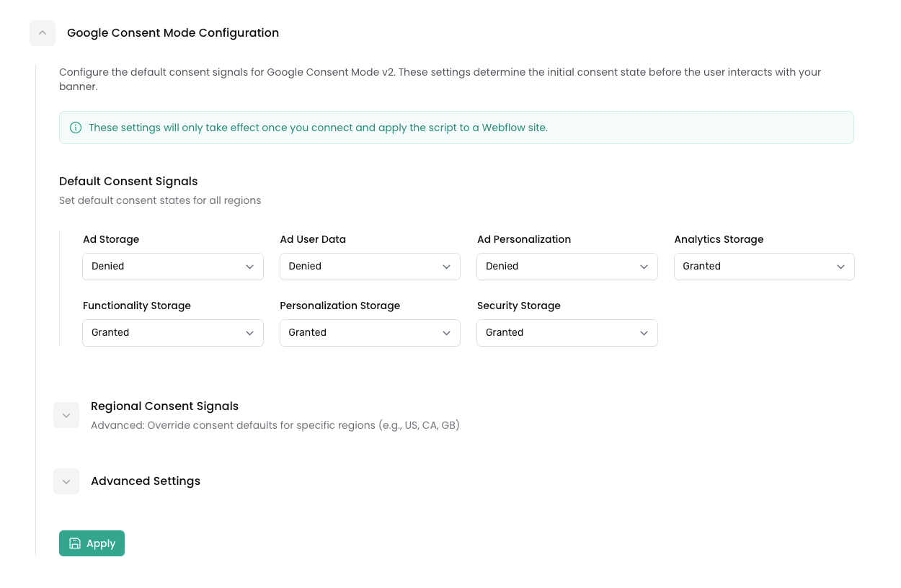Open the Ad User Data dropdown

pos(370,267)
